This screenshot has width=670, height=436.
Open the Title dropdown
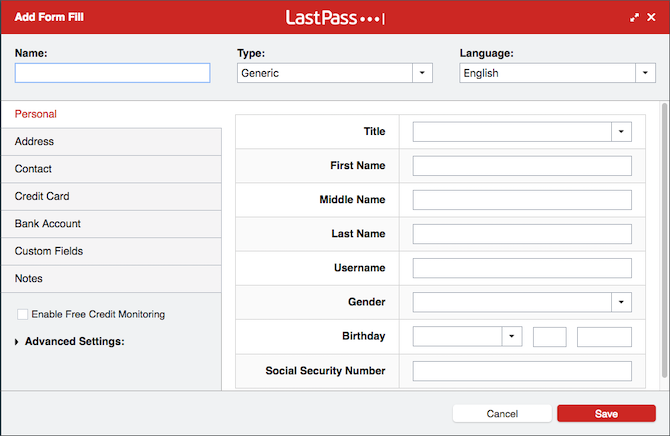tap(522, 132)
